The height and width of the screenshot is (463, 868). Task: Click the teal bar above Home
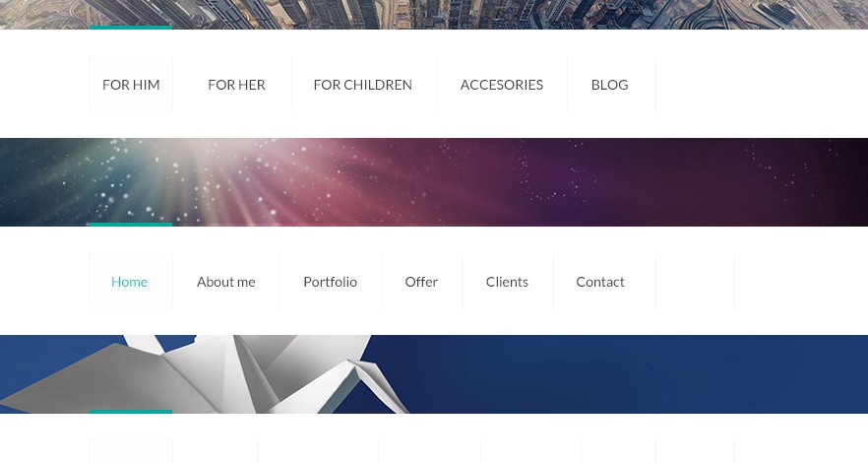tap(131, 225)
